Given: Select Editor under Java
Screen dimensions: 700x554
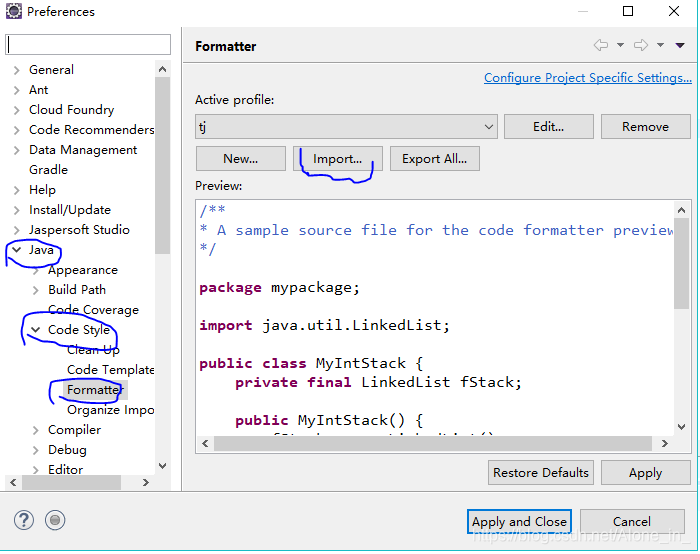Looking at the screenshot, I should (66, 470).
